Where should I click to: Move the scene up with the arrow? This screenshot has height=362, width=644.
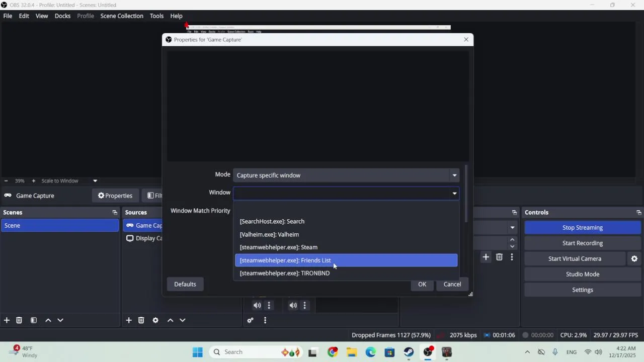[x=48, y=320]
